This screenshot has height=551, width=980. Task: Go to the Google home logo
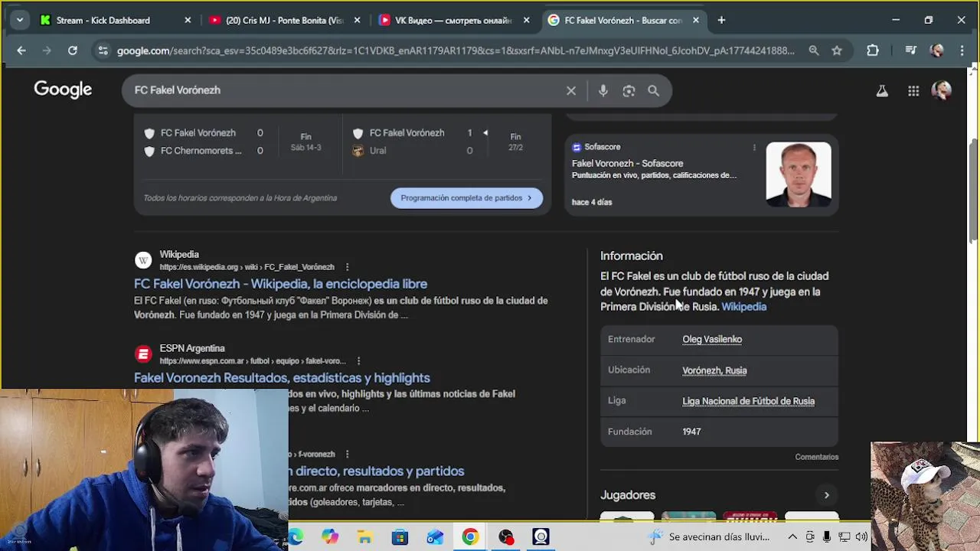pos(63,90)
